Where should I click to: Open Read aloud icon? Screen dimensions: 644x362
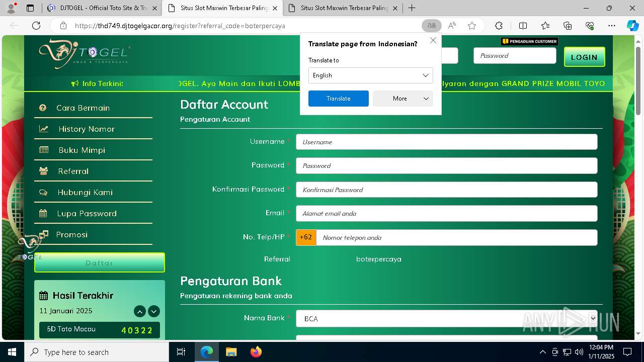coord(452,26)
